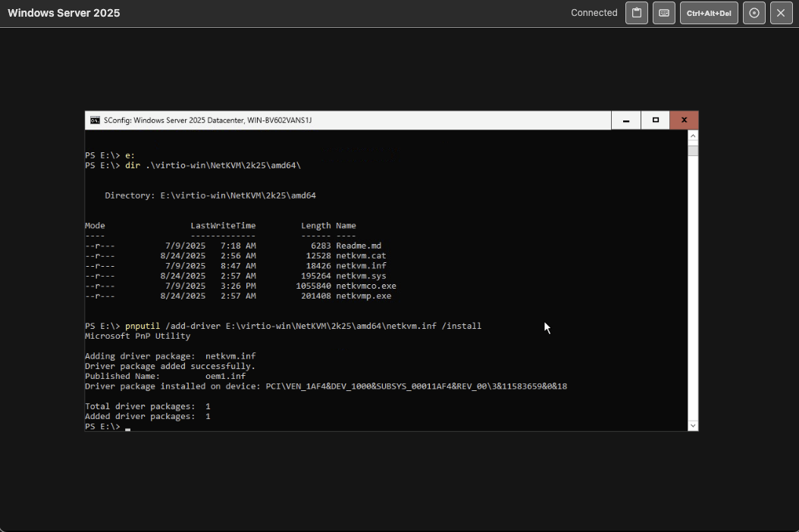Click the Windows Server 2025 title

point(64,13)
